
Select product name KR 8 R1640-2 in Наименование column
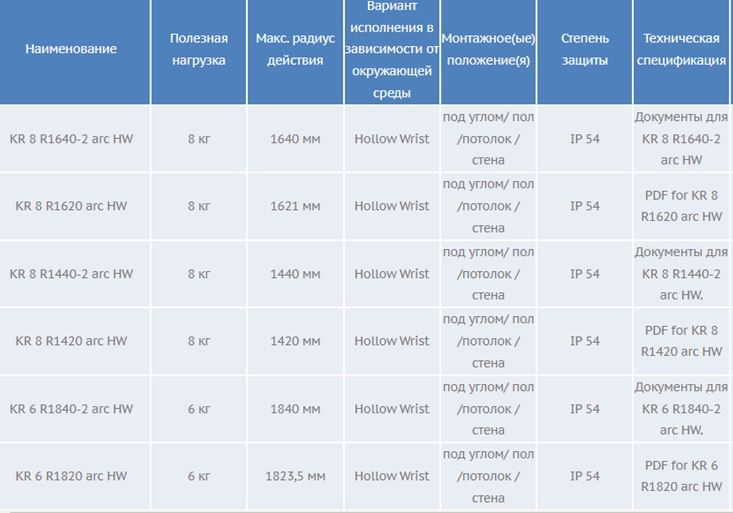pos(71,139)
